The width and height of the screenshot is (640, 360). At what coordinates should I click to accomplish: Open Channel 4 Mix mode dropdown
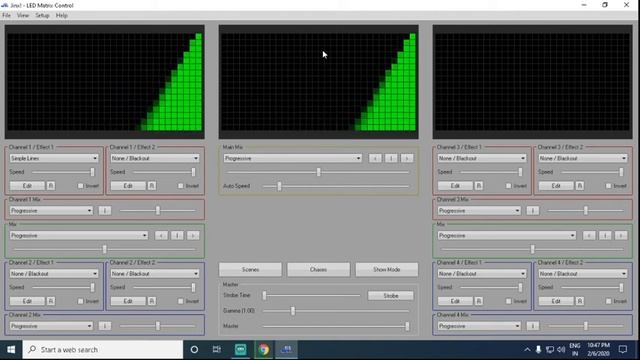(x=479, y=326)
